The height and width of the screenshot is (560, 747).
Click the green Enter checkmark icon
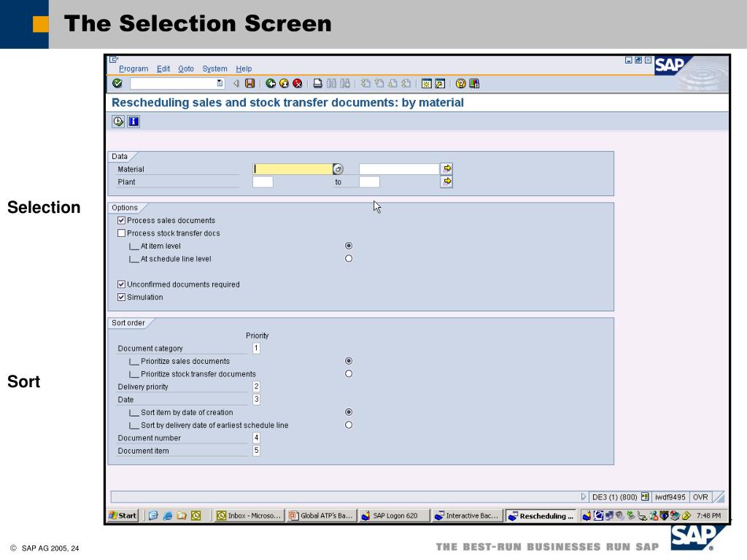(x=117, y=83)
